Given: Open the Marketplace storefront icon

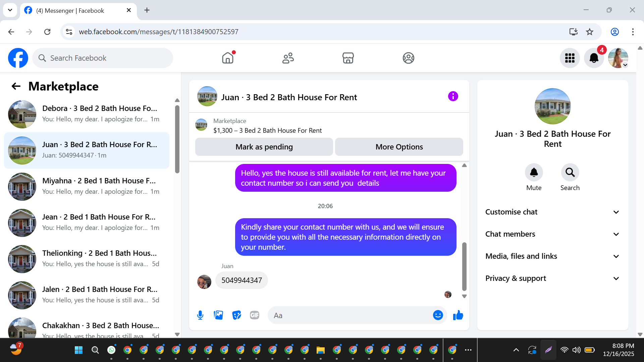Looking at the screenshot, I should point(348,58).
